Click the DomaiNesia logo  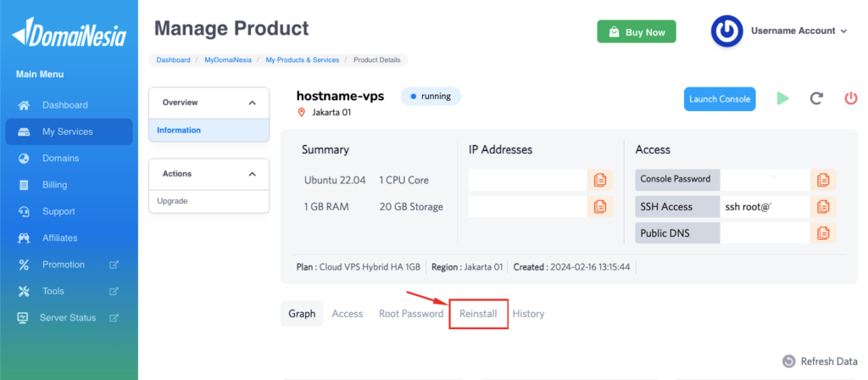point(70,33)
